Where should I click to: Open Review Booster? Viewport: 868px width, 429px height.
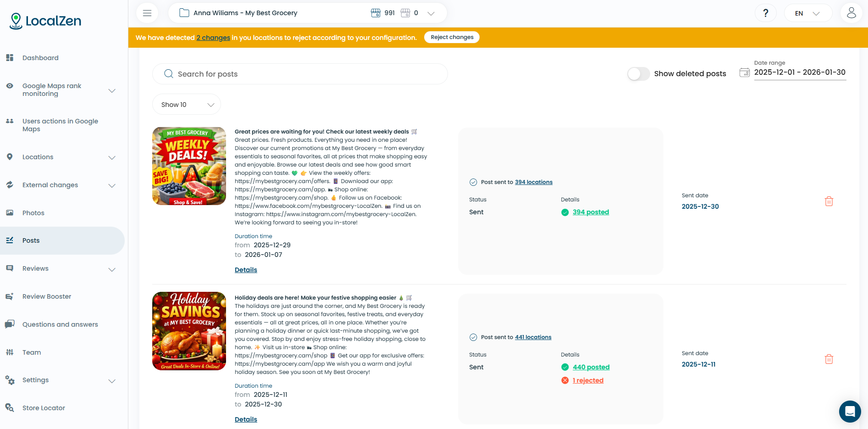coord(47,296)
